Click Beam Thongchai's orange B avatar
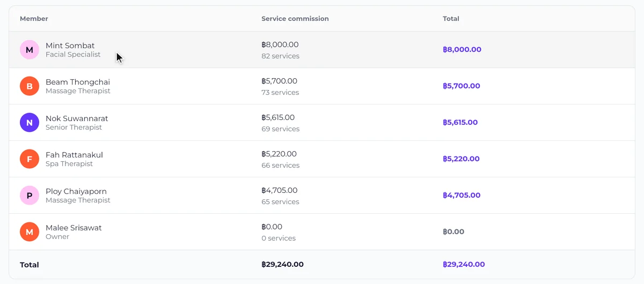 30,86
